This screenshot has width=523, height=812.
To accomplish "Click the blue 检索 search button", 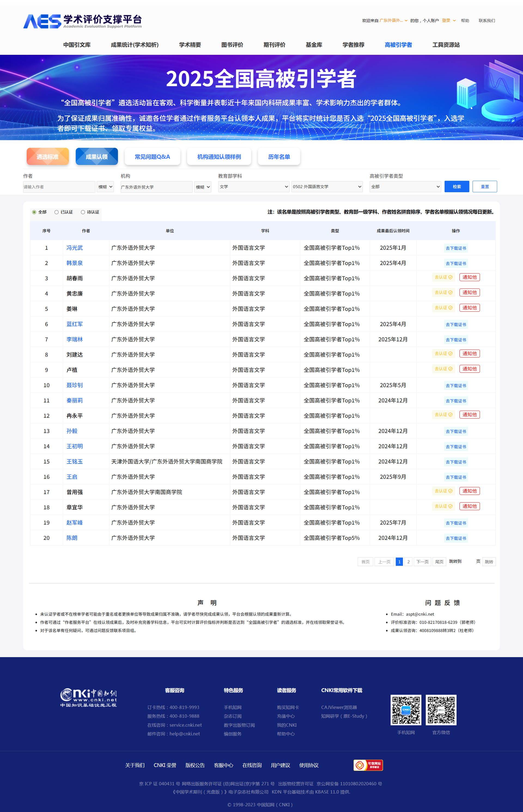I will [457, 187].
